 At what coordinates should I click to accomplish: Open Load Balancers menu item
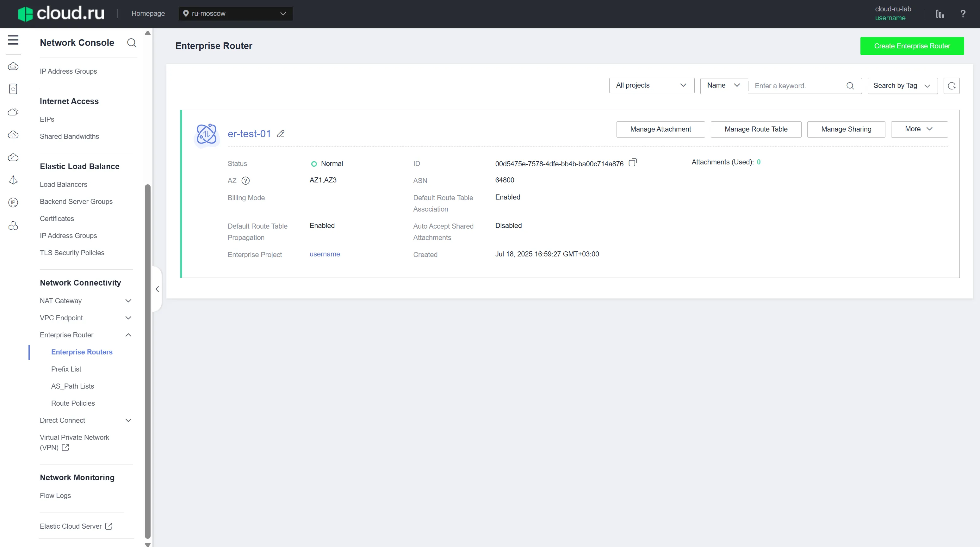coord(64,184)
